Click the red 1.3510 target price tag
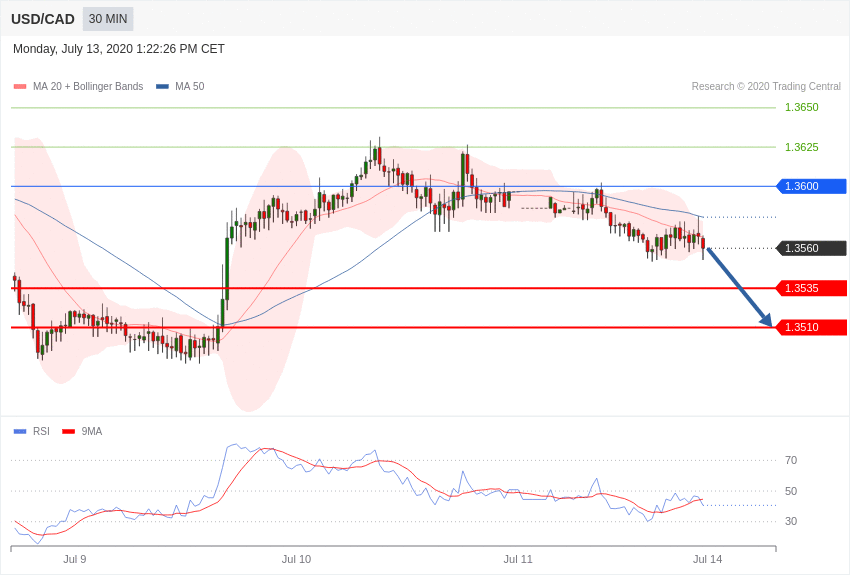This screenshot has width=850, height=576. [812, 327]
